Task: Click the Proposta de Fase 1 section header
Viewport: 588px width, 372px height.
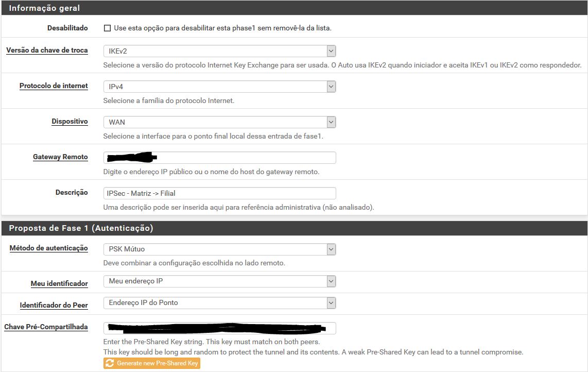Action: [x=81, y=228]
